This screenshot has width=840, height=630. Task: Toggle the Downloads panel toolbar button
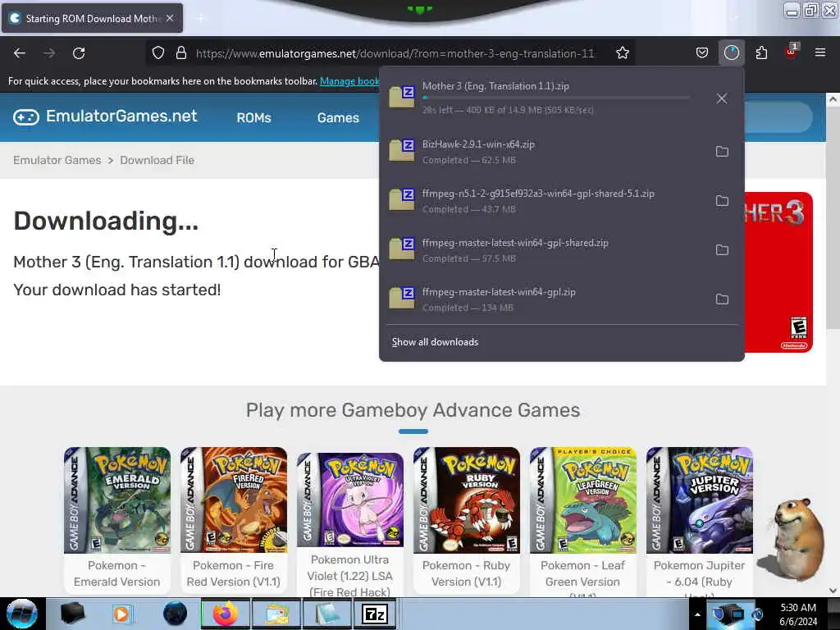click(731, 53)
